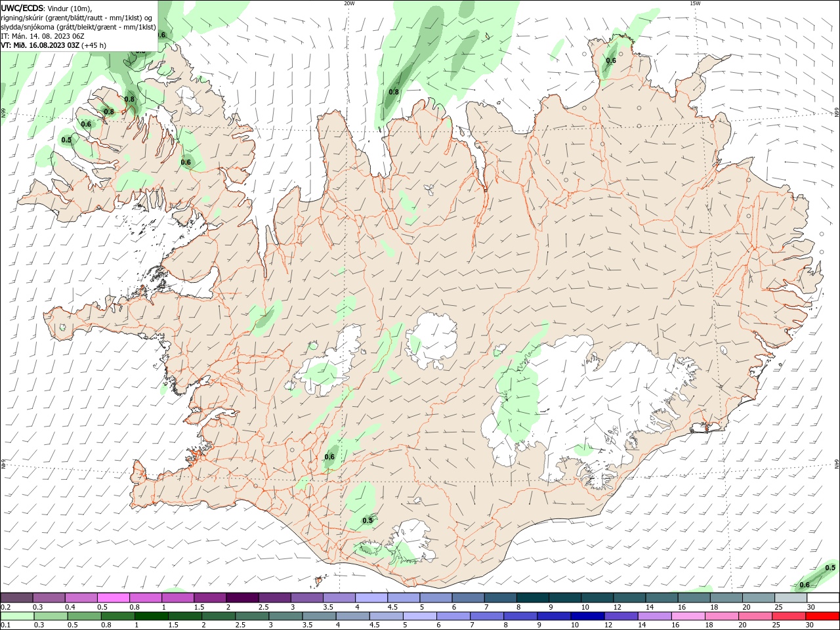Pick the 0.4 orchid swatch in upper legend row

click(81, 598)
